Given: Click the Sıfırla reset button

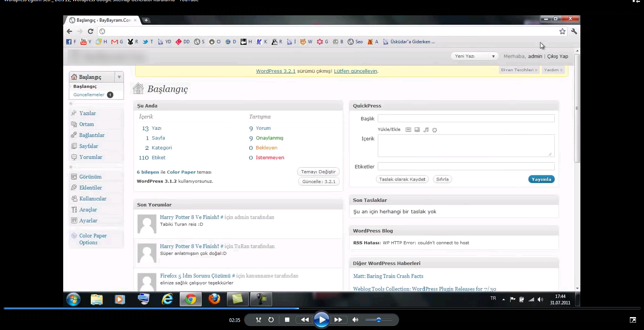Looking at the screenshot, I should coord(442,179).
